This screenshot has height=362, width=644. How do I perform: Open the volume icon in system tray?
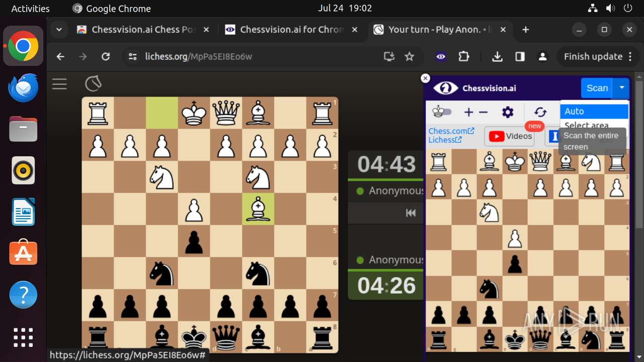[610, 8]
